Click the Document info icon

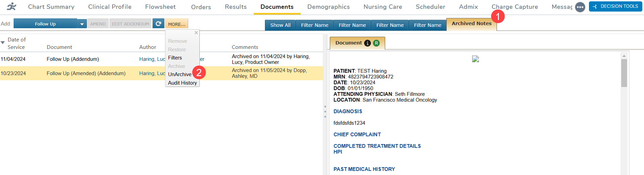tap(368, 43)
